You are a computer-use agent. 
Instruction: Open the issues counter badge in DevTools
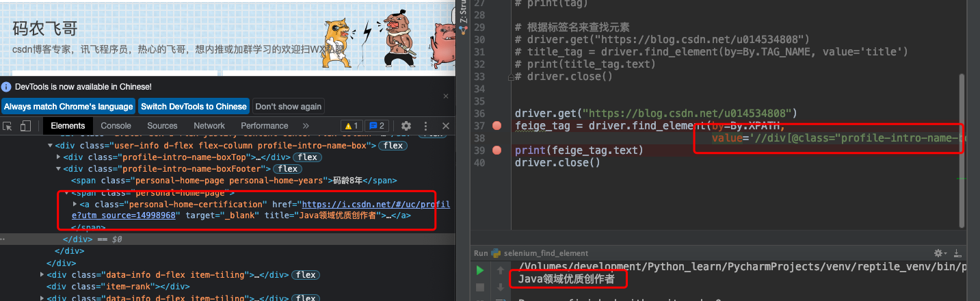pyautogui.click(x=378, y=126)
